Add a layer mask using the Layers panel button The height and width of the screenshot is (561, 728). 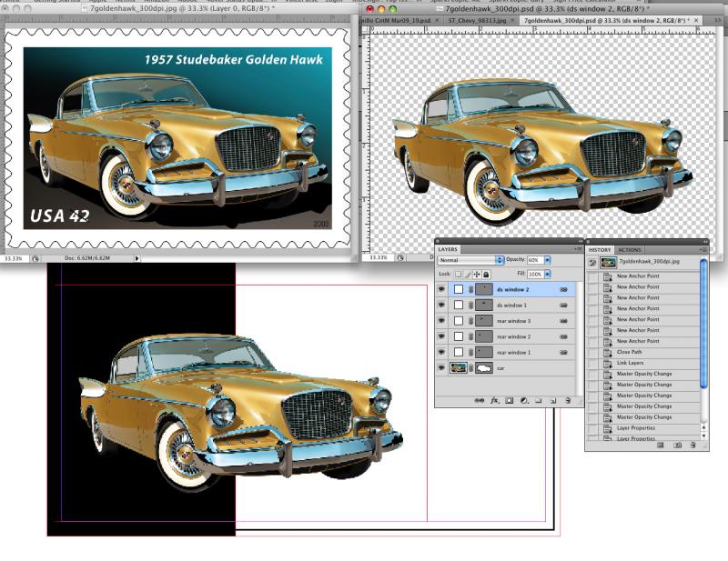pos(510,400)
